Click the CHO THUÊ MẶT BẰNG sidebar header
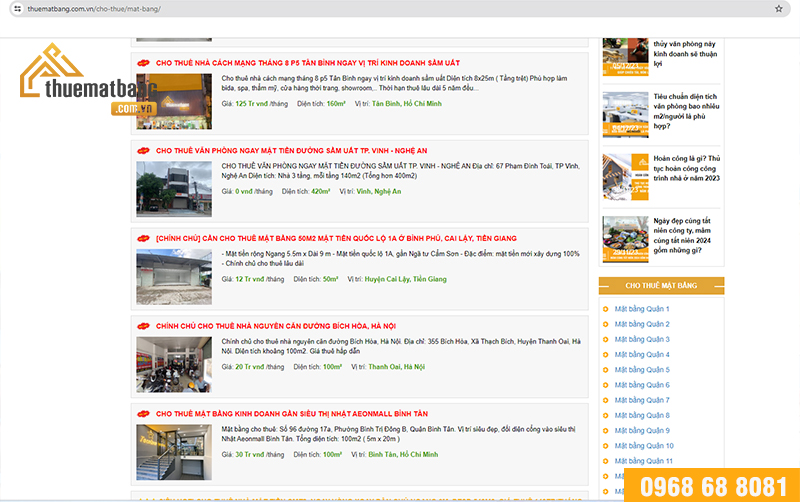 [661, 286]
